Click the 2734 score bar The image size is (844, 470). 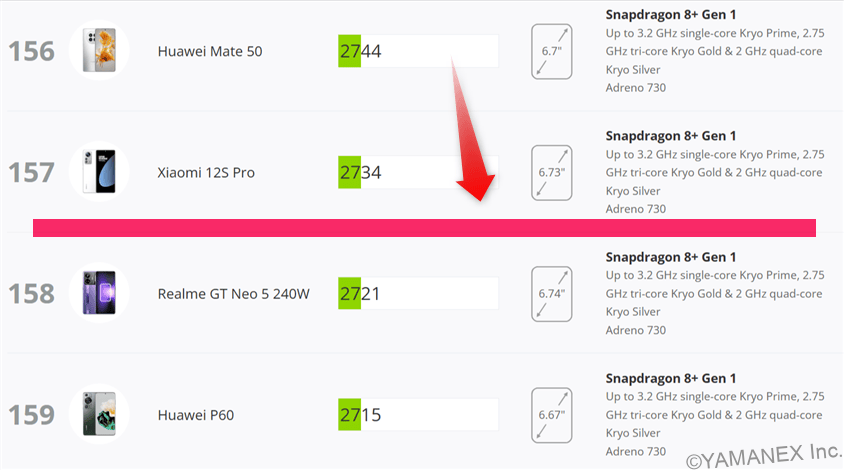coord(417,172)
